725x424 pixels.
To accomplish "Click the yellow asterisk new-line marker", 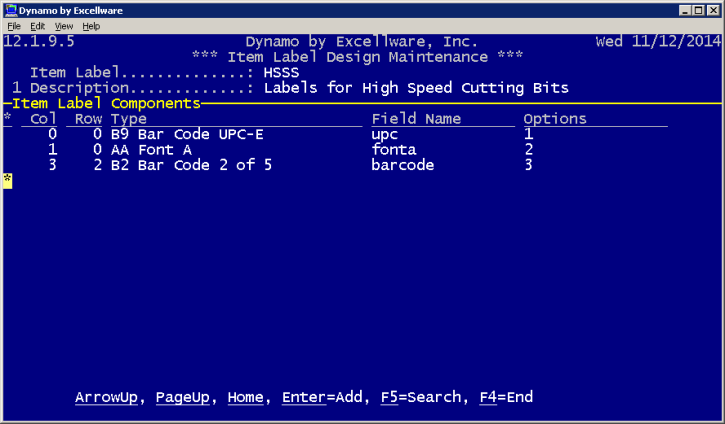I will tap(7, 181).
